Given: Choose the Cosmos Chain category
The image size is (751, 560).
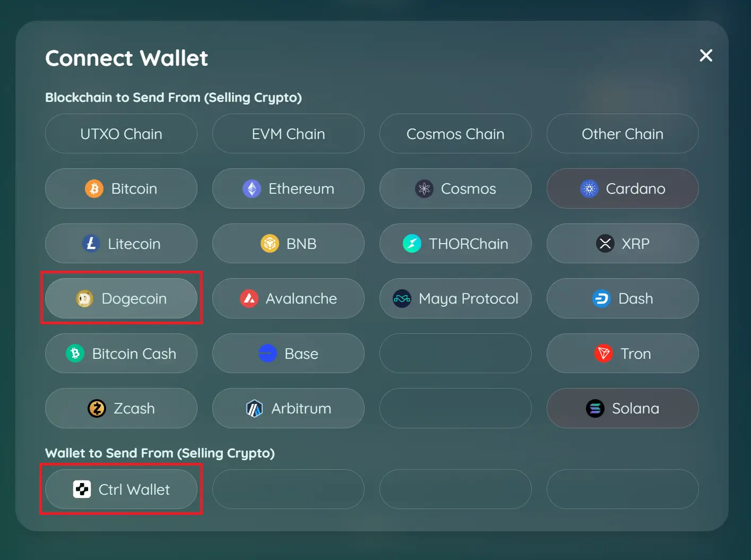Looking at the screenshot, I should [x=455, y=134].
